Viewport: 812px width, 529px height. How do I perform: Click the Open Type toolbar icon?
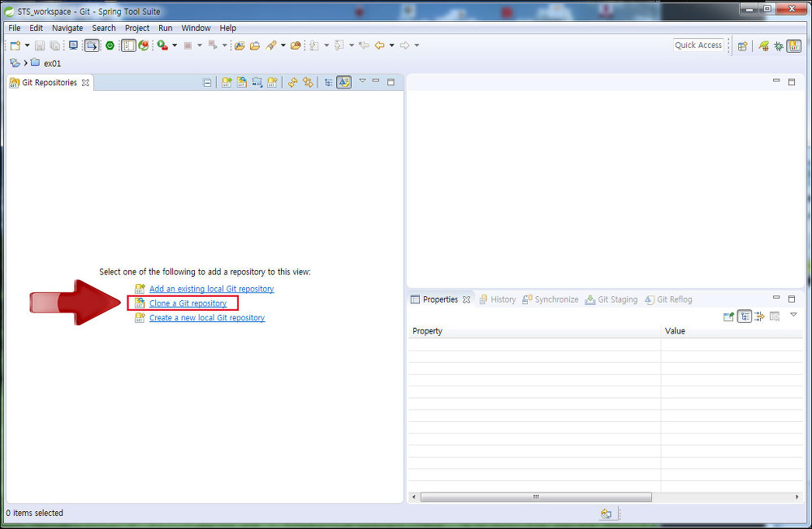tap(240, 45)
